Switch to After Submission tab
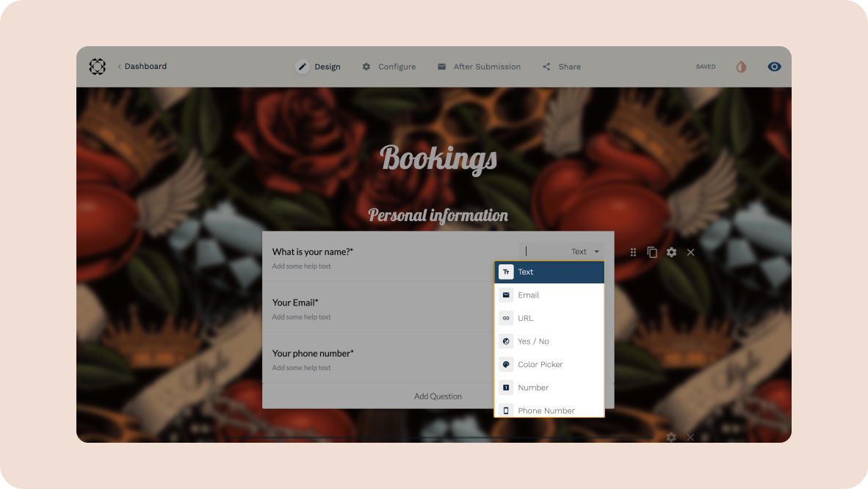 (x=480, y=67)
